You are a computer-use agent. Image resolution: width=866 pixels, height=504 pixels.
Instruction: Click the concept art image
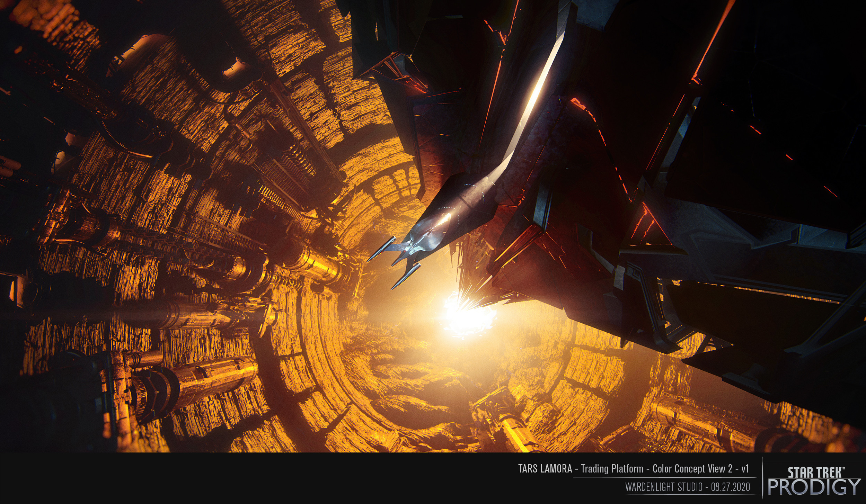(433, 226)
